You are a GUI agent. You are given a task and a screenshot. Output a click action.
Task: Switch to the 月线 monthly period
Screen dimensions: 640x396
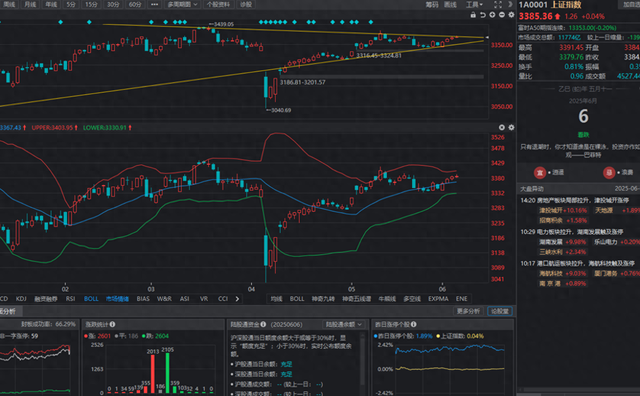(30, 4)
